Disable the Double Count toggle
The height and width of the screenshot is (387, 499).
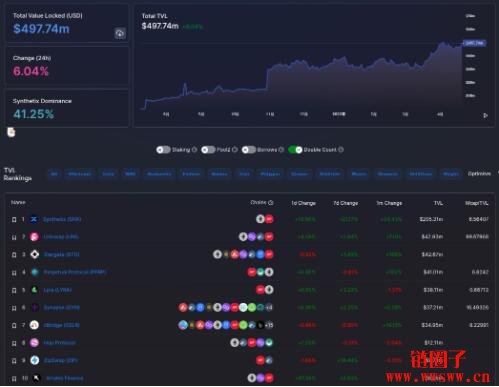(295, 150)
